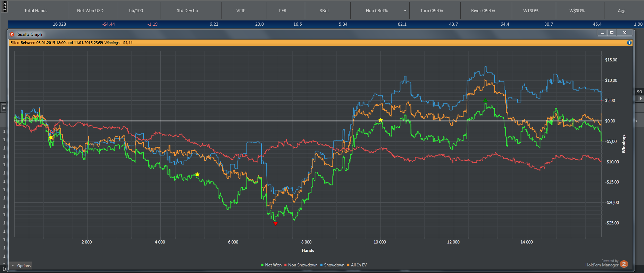Select the Turn CBet value 43,7
Image resolution: width=644 pixels, height=273 pixels.
tap(453, 24)
